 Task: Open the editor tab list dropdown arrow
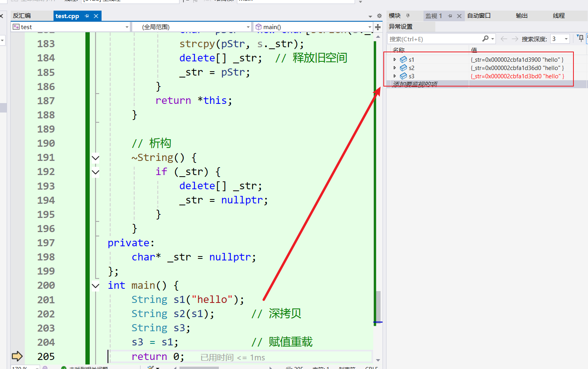tap(370, 17)
